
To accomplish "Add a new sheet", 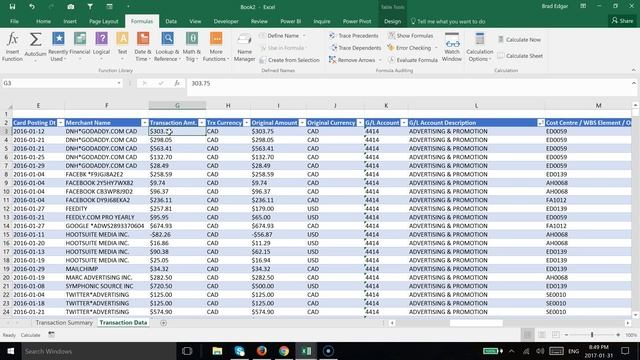I will (x=163, y=323).
